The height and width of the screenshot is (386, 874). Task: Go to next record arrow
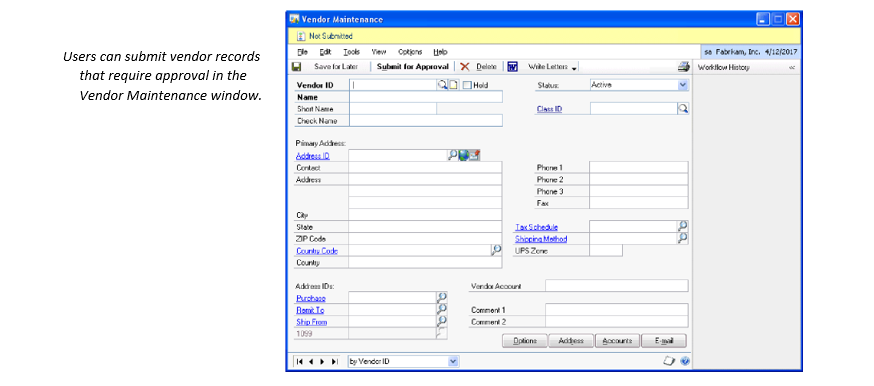click(x=322, y=361)
